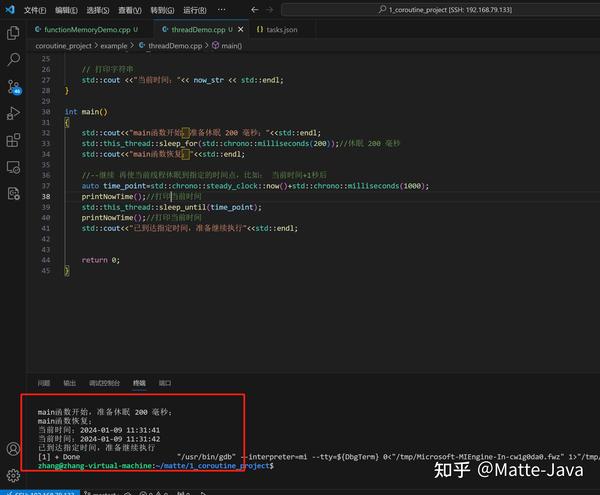Go forward using the right arrow
The width and height of the screenshot is (600, 495).
[x=270, y=10]
